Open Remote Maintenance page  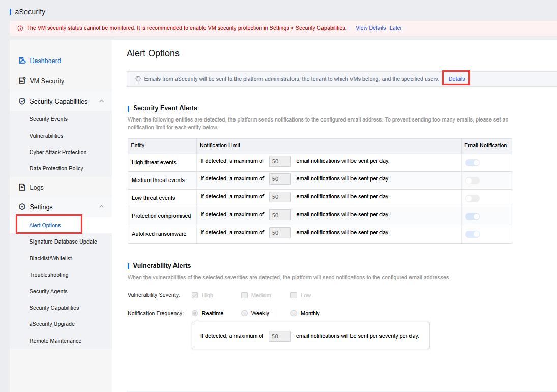[55, 341]
